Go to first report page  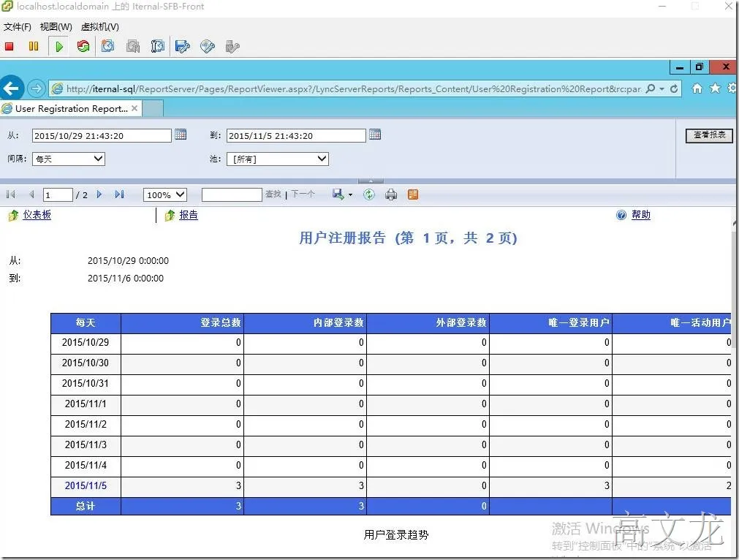11,194
